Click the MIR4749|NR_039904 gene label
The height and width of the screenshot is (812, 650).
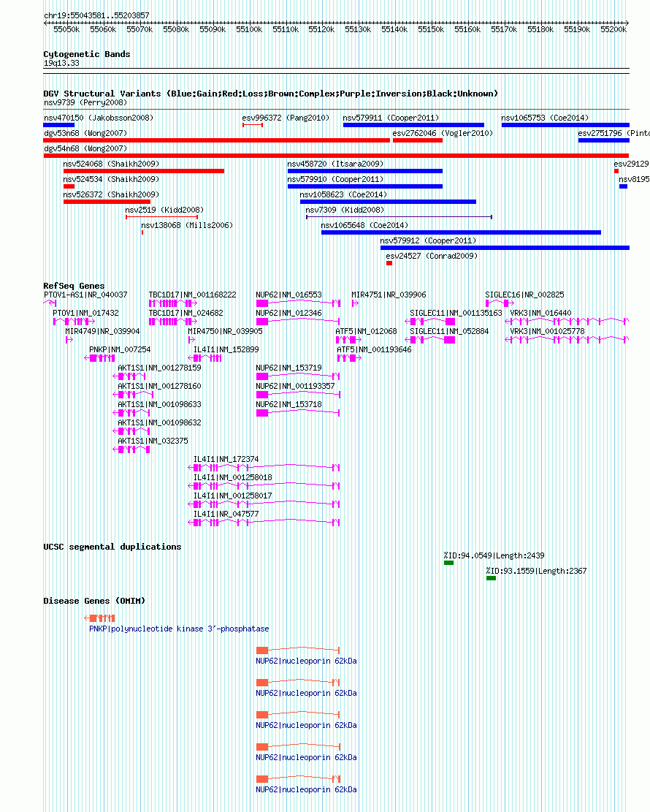(x=102, y=331)
